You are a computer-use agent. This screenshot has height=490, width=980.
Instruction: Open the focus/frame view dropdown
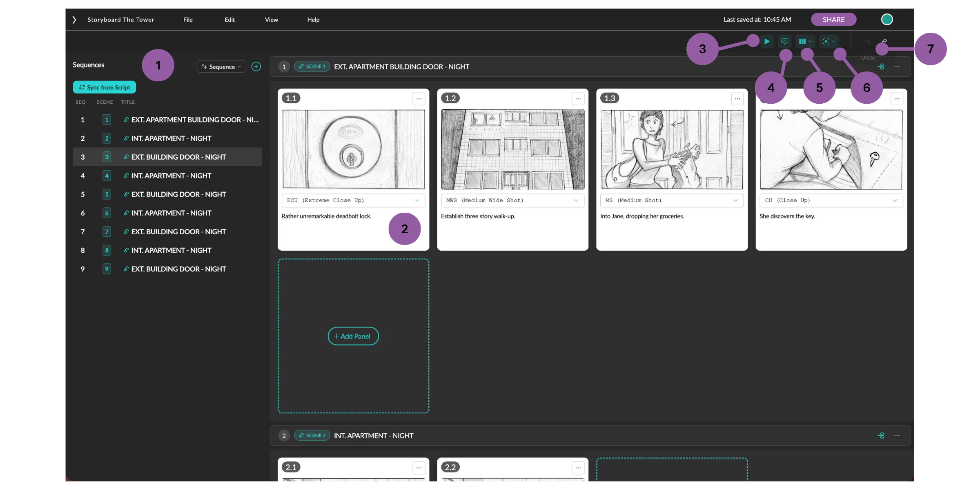(829, 41)
